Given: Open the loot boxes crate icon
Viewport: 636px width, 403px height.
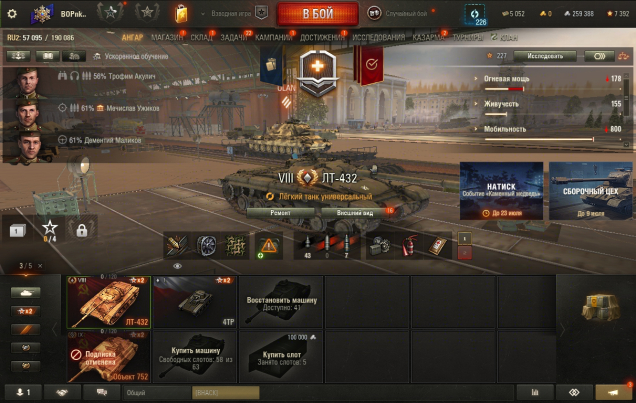Looking at the screenshot, I should click(601, 307).
